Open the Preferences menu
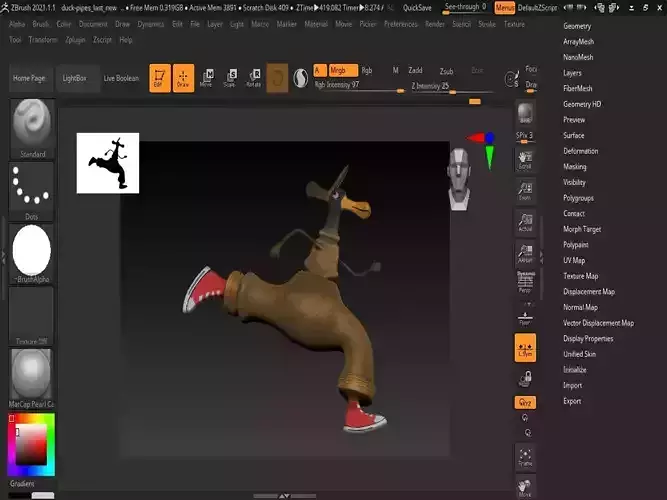Viewport: 667px width, 500px height. [x=401, y=24]
